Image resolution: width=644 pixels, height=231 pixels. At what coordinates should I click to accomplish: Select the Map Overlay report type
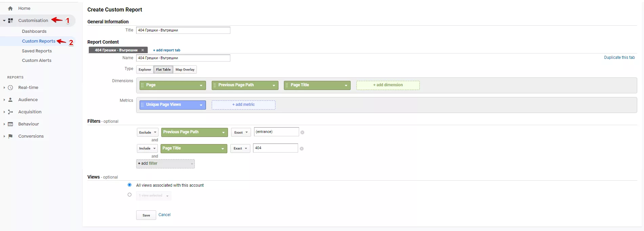point(185,70)
